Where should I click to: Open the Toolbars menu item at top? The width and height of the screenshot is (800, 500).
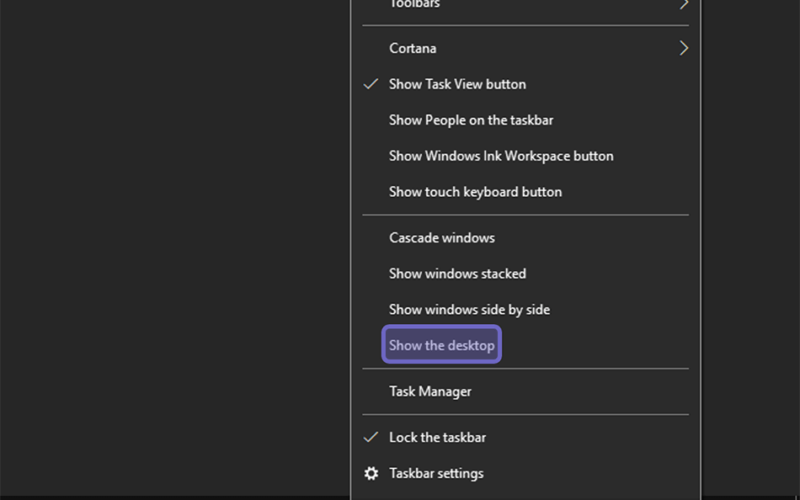point(526,5)
